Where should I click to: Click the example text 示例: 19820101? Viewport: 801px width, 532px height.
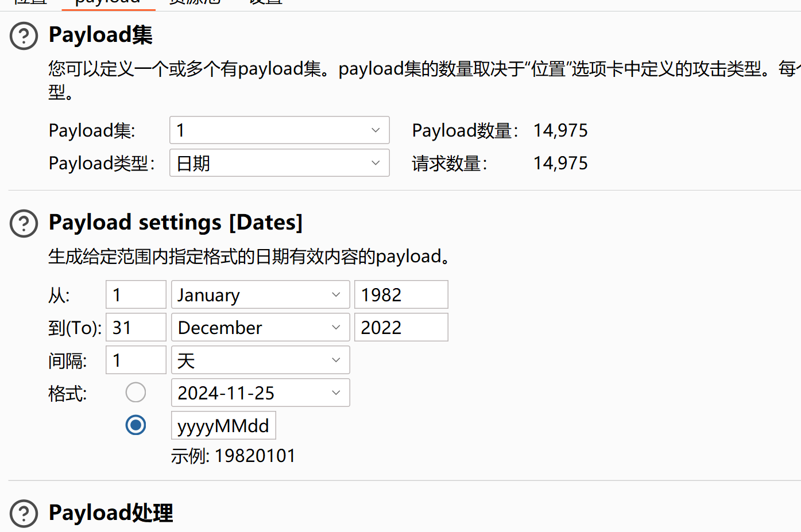(233, 456)
